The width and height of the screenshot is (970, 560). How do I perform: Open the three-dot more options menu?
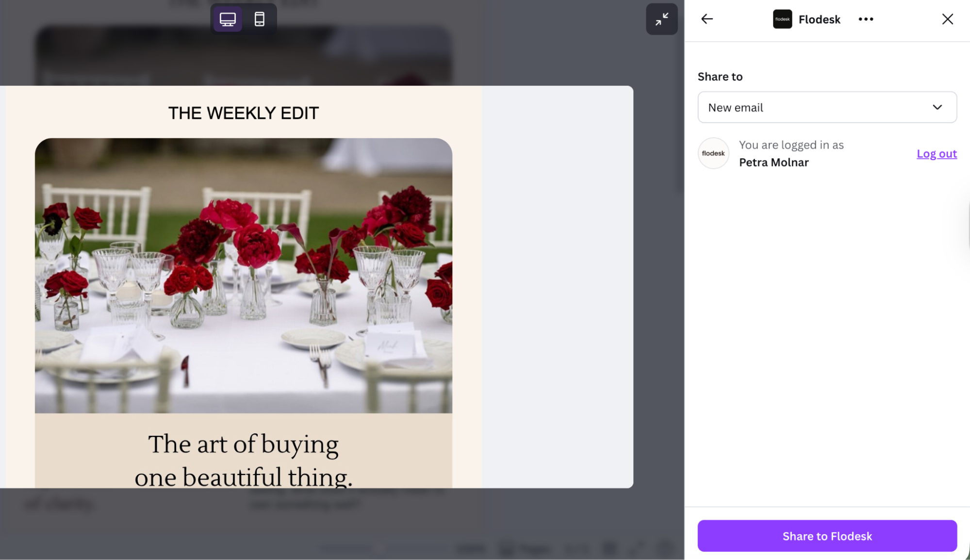click(x=866, y=19)
